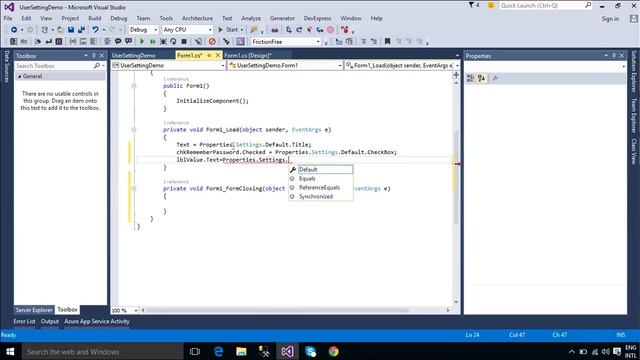Click the Open File folder icon
This screenshot has width=640, height=360.
pos(60,30)
